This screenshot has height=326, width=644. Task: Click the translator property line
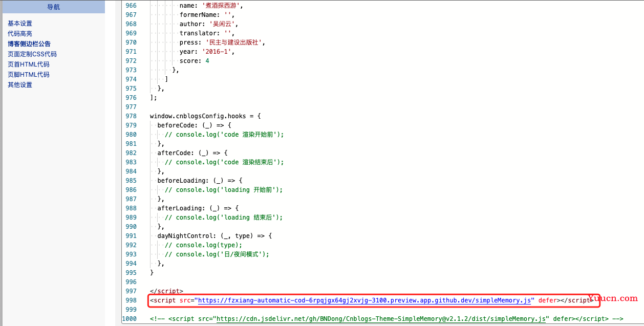(x=207, y=33)
